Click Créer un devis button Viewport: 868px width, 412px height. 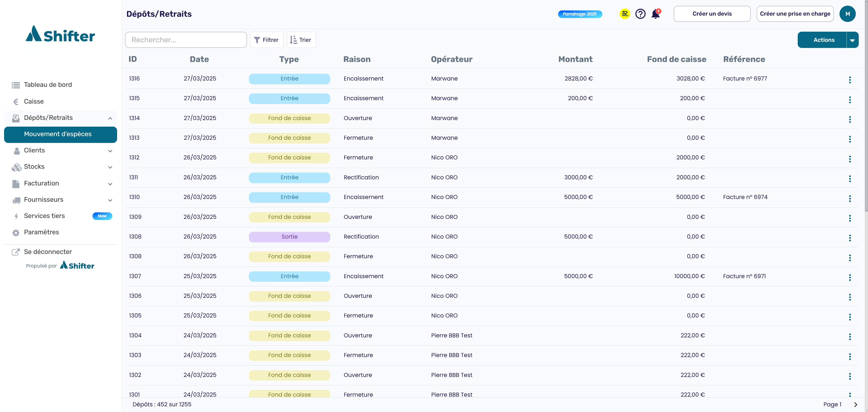click(x=712, y=14)
